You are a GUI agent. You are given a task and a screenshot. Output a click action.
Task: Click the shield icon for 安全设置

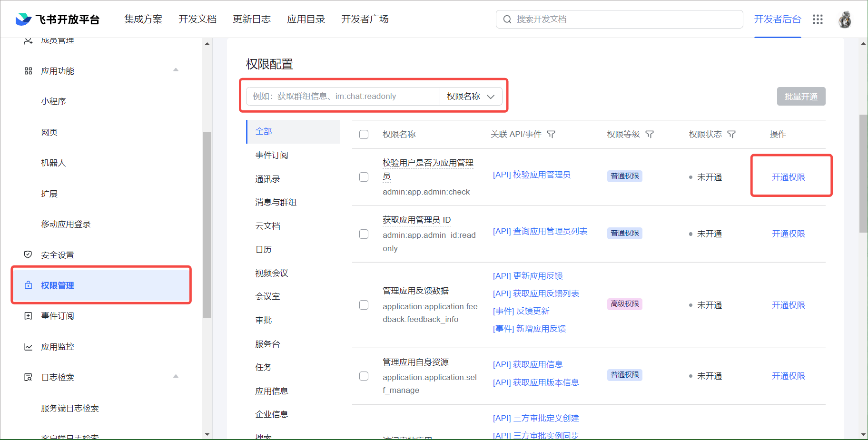(x=28, y=255)
